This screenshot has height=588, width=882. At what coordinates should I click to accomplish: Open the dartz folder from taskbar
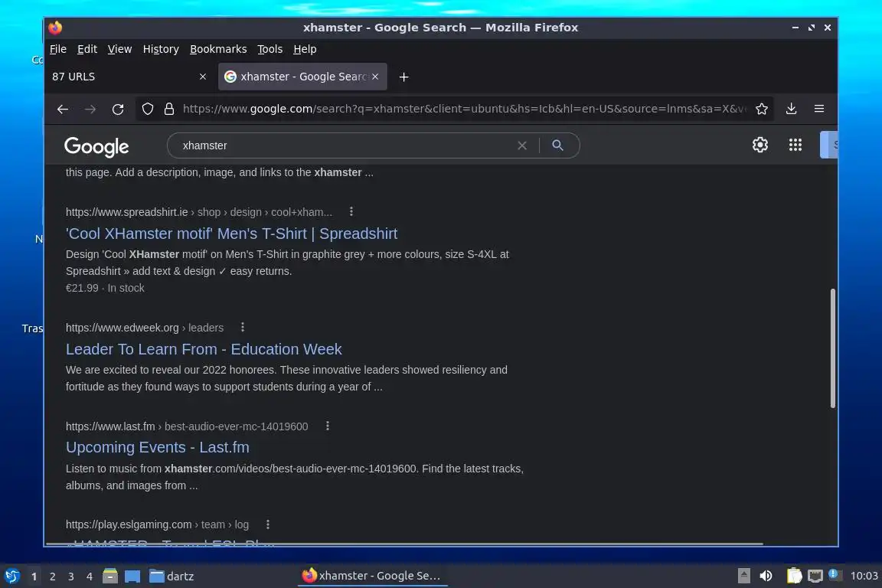[171, 577]
